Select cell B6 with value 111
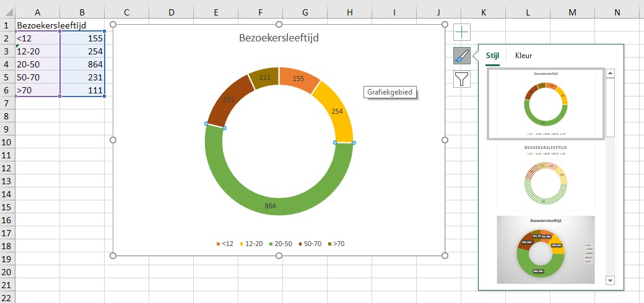This screenshot has width=644, height=303. click(x=82, y=90)
